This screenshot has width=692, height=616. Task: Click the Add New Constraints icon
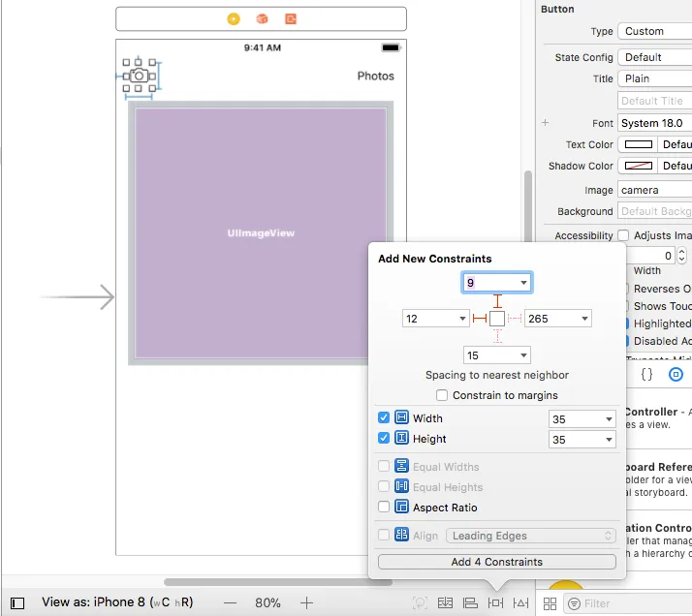[x=495, y=602]
